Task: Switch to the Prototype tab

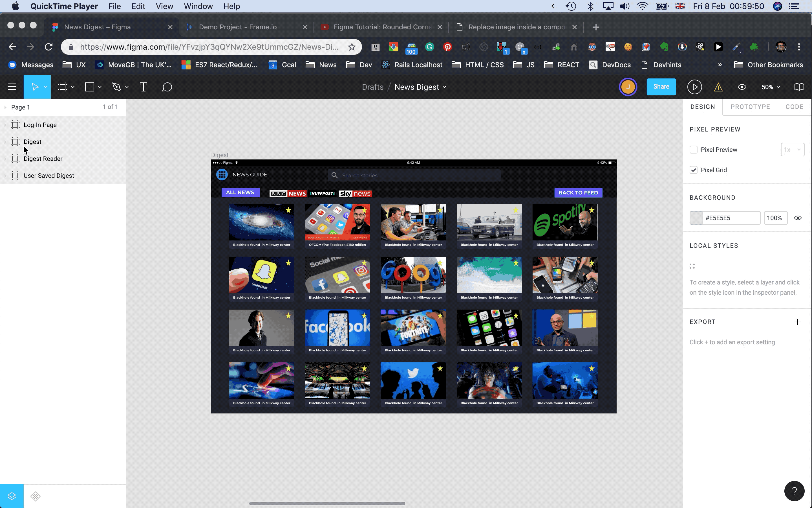Action: pyautogui.click(x=750, y=107)
